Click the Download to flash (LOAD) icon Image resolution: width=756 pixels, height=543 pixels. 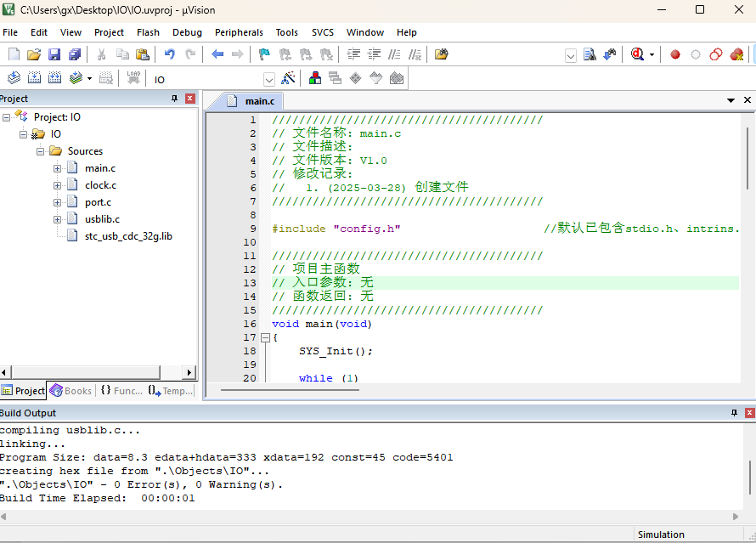133,78
